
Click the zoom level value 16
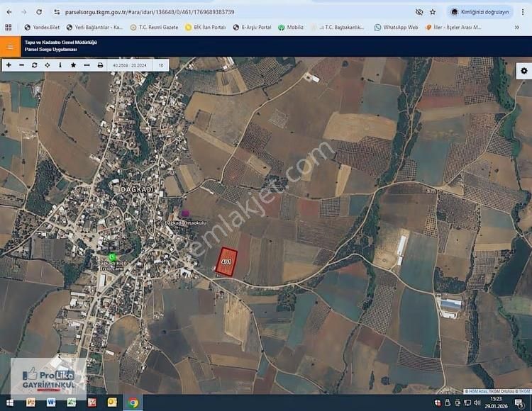click(x=161, y=65)
